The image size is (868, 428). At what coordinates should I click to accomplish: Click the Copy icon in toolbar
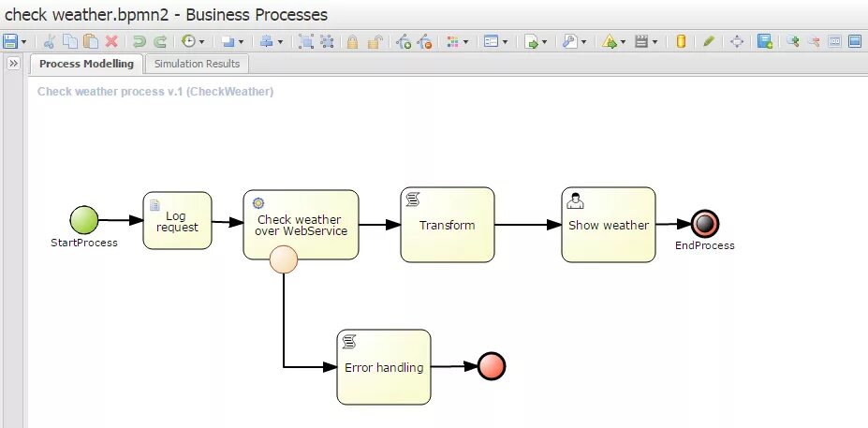(x=69, y=41)
